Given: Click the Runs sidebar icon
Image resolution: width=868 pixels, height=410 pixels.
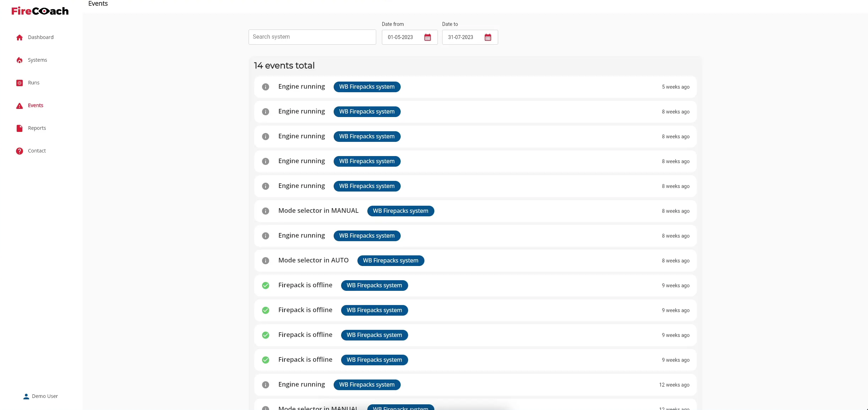Looking at the screenshot, I should (20, 83).
